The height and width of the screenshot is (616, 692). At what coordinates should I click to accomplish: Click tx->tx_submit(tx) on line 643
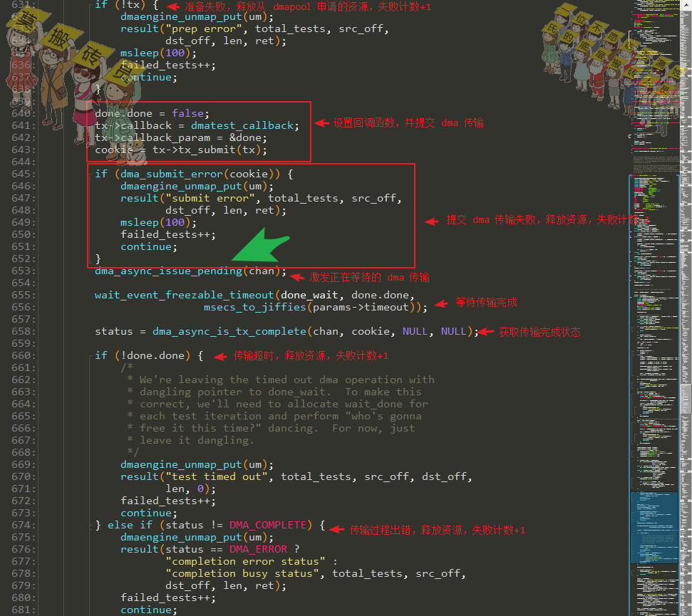pyautogui.click(x=207, y=150)
